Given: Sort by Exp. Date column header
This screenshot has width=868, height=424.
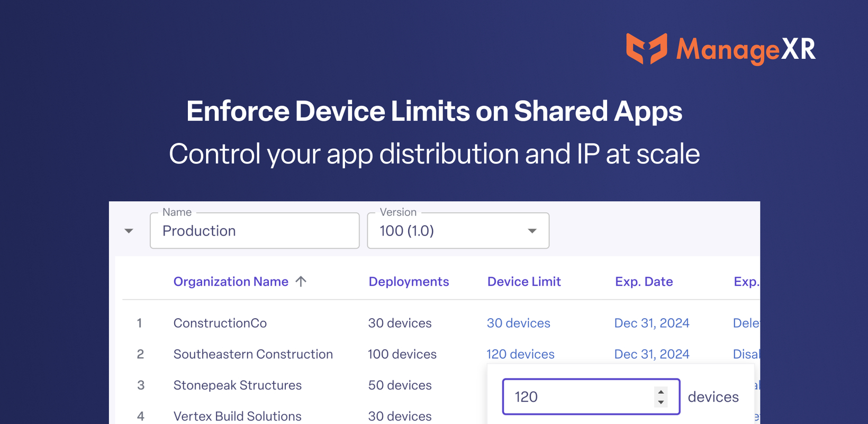Looking at the screenshot, I should click(644, 282).
